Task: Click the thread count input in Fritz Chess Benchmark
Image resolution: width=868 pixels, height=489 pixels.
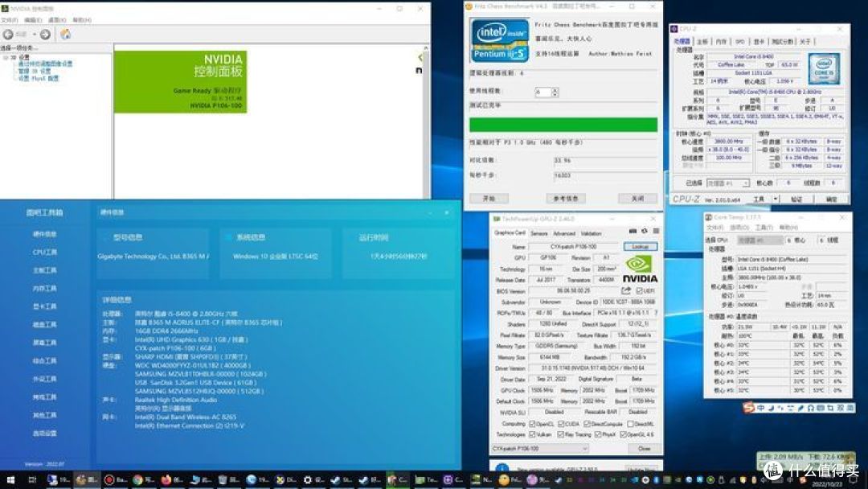Action: 543,92
